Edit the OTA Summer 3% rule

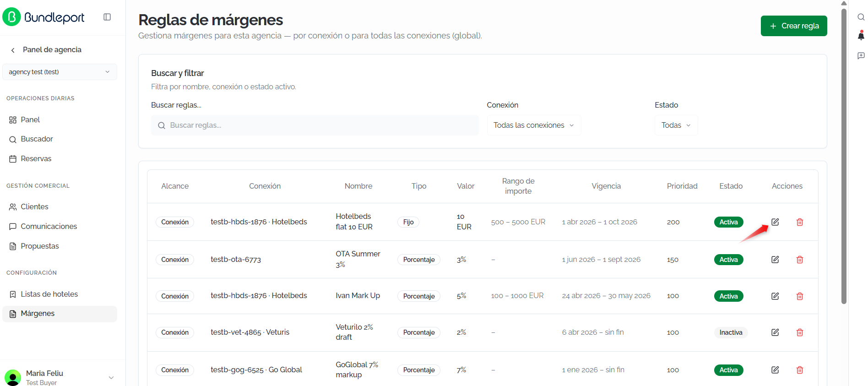coord(775,260)
